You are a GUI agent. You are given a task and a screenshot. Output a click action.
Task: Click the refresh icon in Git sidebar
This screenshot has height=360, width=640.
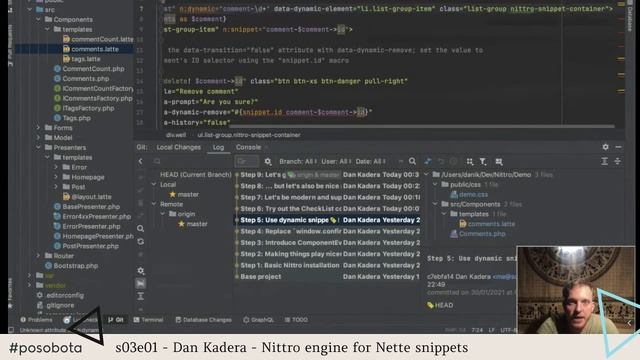[x=140, y=242]
